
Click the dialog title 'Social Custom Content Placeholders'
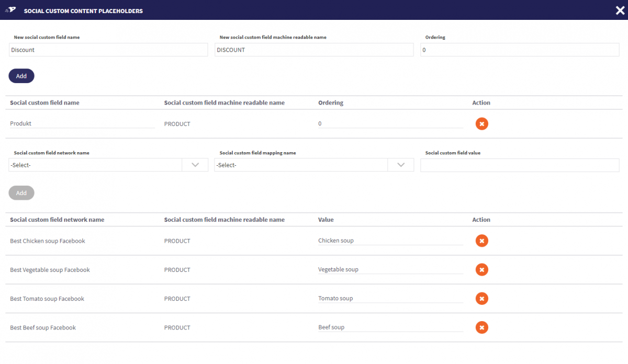pyautogui.click(x=83, y=11)
